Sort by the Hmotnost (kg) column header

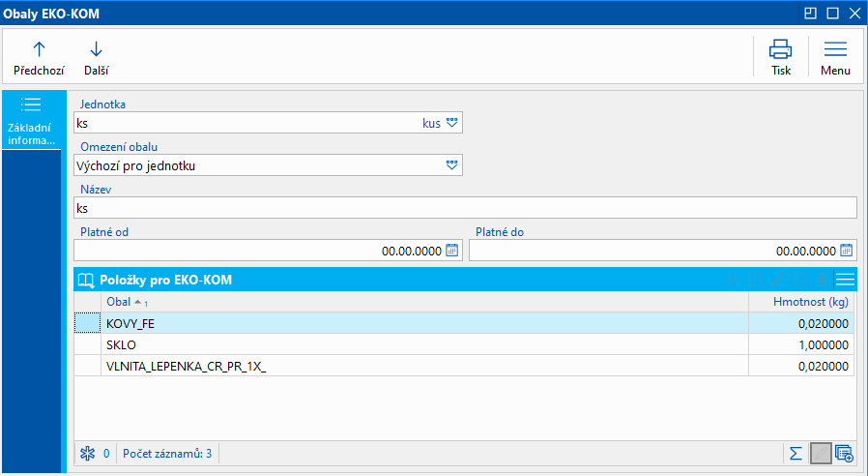(801, 302)
